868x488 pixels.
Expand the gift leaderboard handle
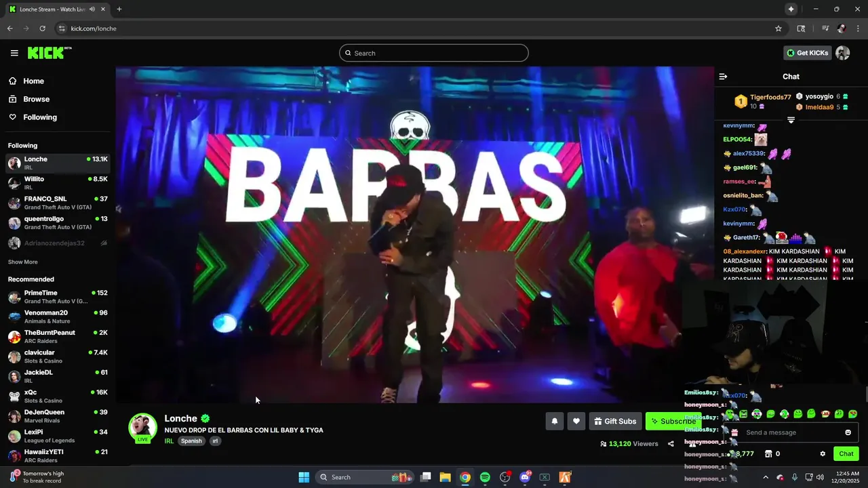click(x=791, y=120)
